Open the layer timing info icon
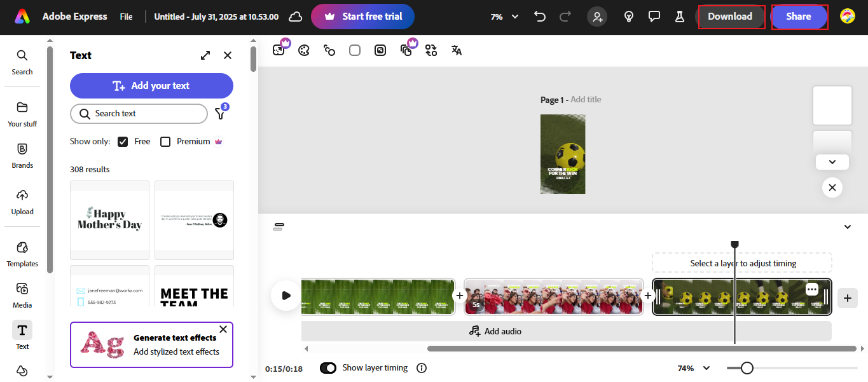868x382 pixels. coord(421,368)
